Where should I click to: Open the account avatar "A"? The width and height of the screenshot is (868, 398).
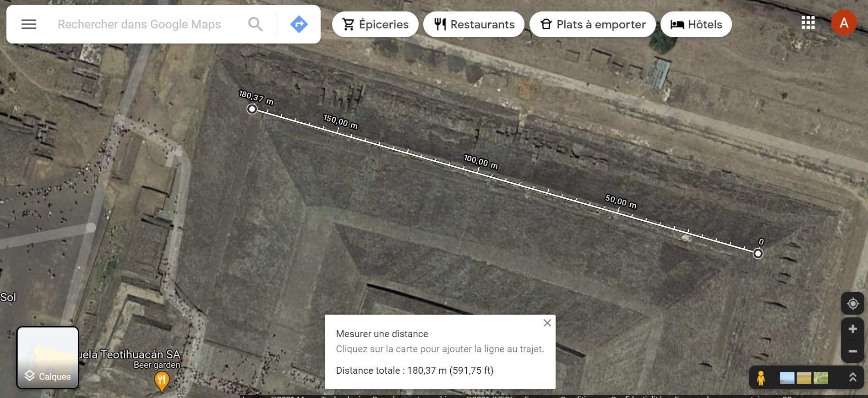click(844, 23)
